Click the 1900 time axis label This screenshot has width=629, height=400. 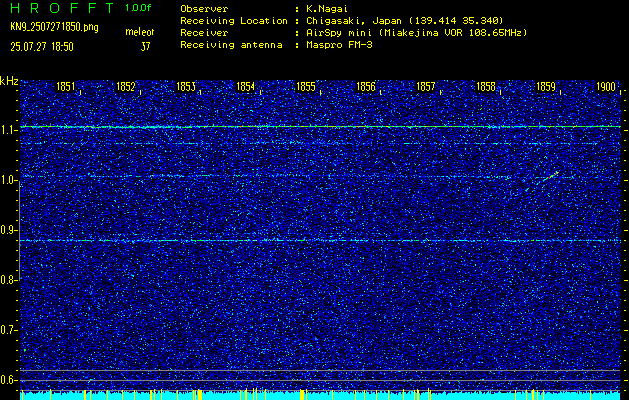click(606, 87)
